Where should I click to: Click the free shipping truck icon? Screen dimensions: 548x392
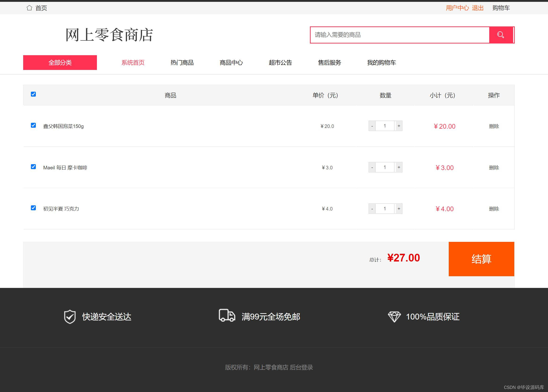[x=227, y=315]
